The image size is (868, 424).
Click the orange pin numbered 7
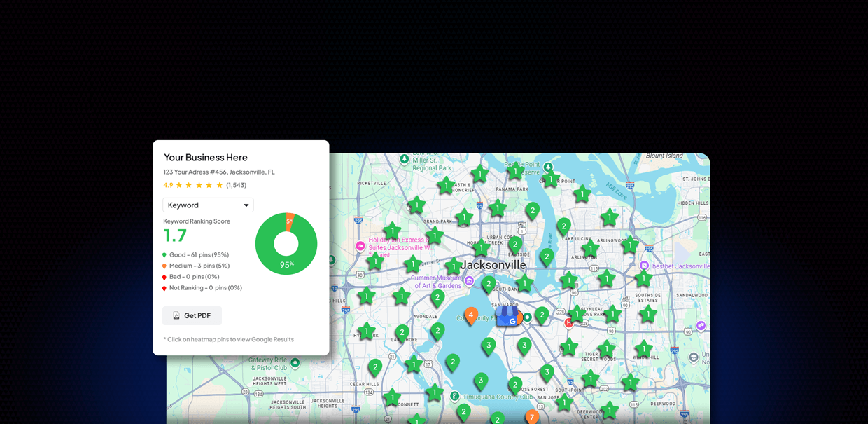[531, 418]
